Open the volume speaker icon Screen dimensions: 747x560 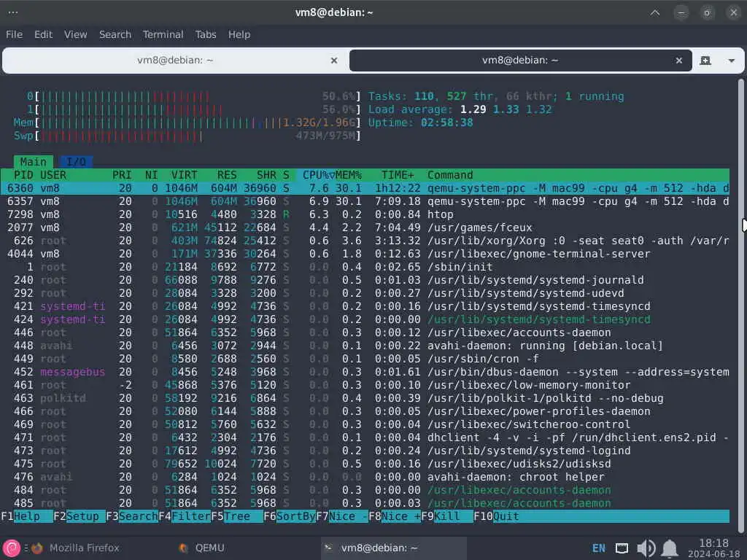pyautogui.click(x=646, y=548)
